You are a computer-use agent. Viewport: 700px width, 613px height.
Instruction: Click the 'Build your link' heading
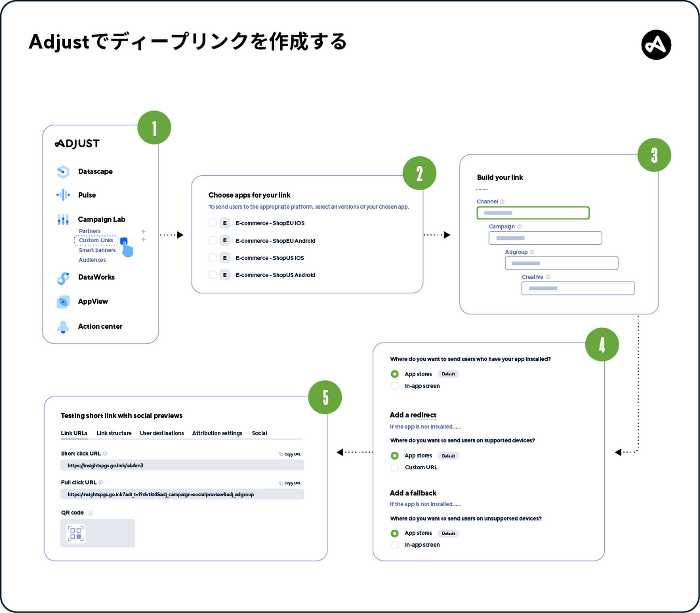point(500,177)
